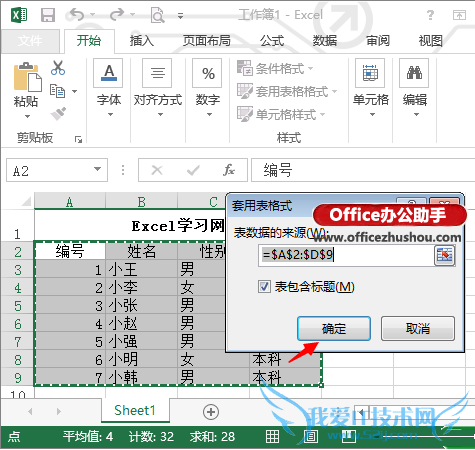The width and height of the screenshot is (475, 450).
Task: Add a new sheet with plus icon
Action: pos(211,412)
